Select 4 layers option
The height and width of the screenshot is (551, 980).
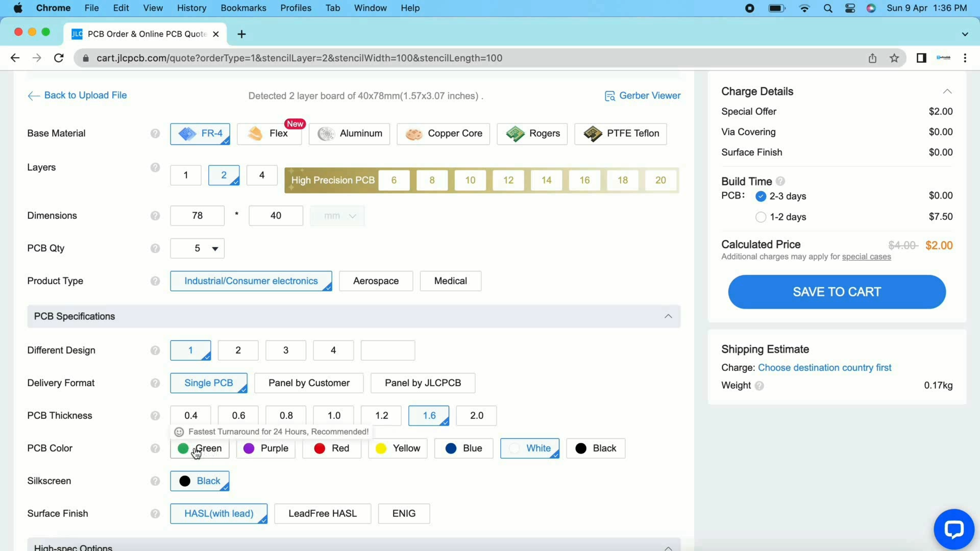(262, 176)
